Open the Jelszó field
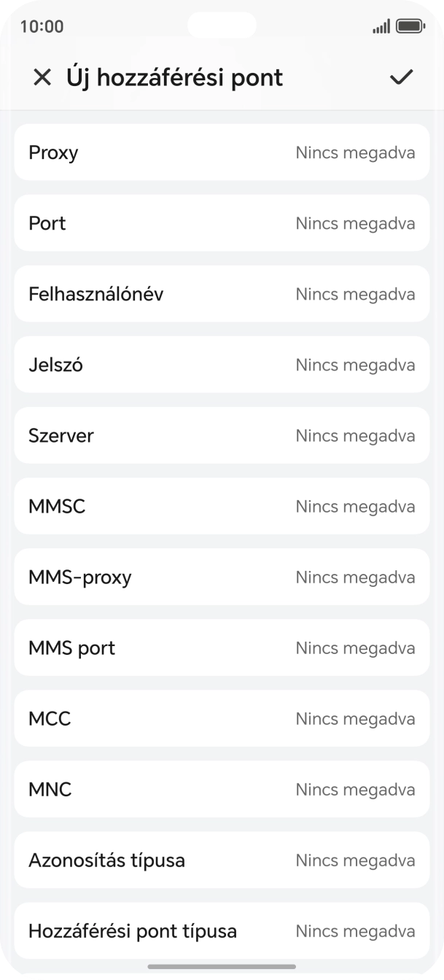Viewport: 444px width, 980px height. click(222, 365)
